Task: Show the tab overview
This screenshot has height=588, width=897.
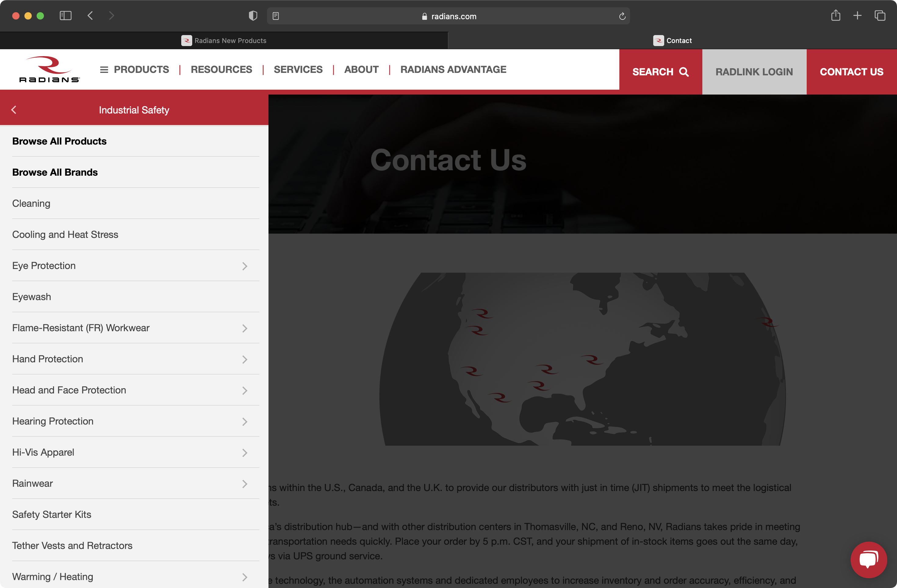Action: tap(881, 16)
